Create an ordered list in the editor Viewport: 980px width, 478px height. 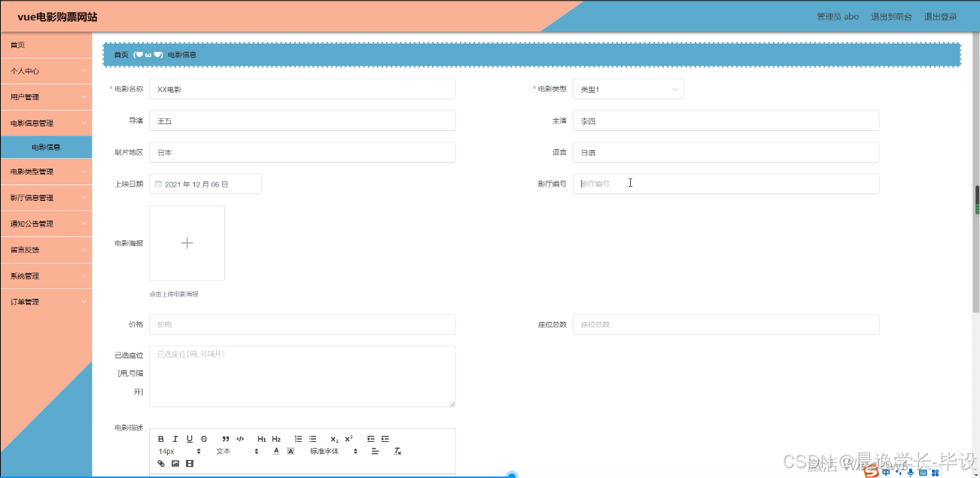[298, 439]
